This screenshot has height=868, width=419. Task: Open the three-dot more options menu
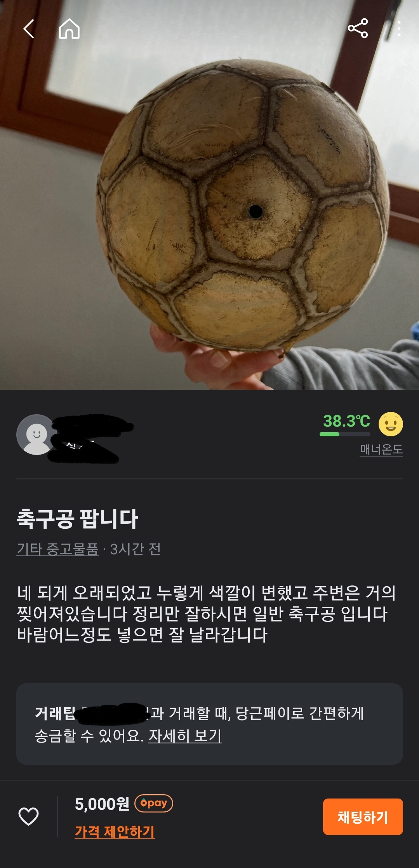(x=399, y=29)
